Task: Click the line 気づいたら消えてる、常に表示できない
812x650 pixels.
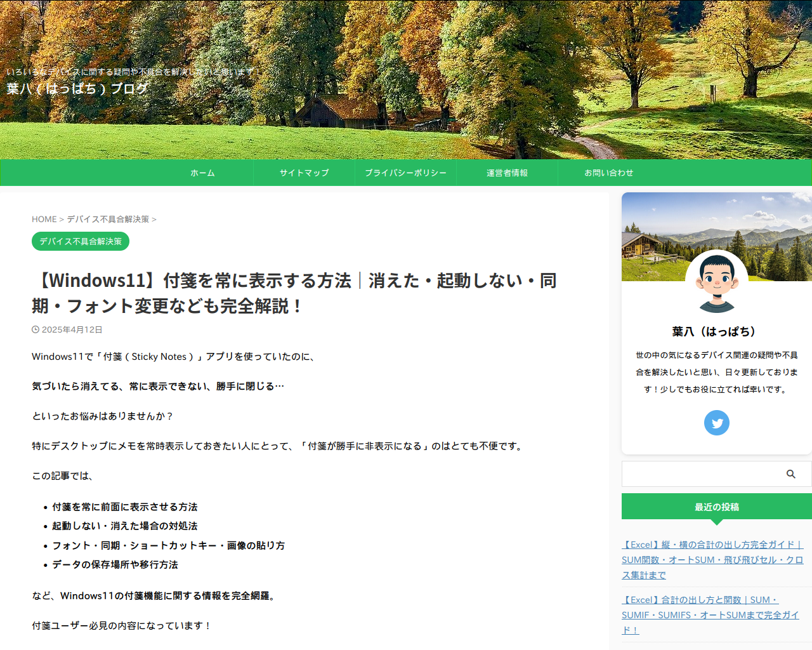Action: 158,386
